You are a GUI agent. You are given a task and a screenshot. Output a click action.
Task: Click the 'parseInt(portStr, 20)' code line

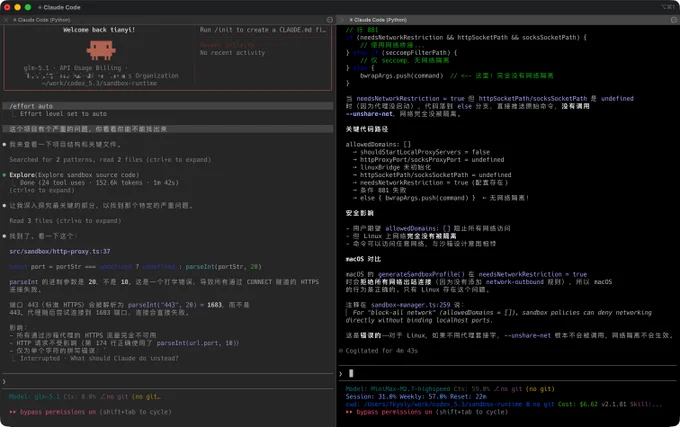tap(135, 267)
